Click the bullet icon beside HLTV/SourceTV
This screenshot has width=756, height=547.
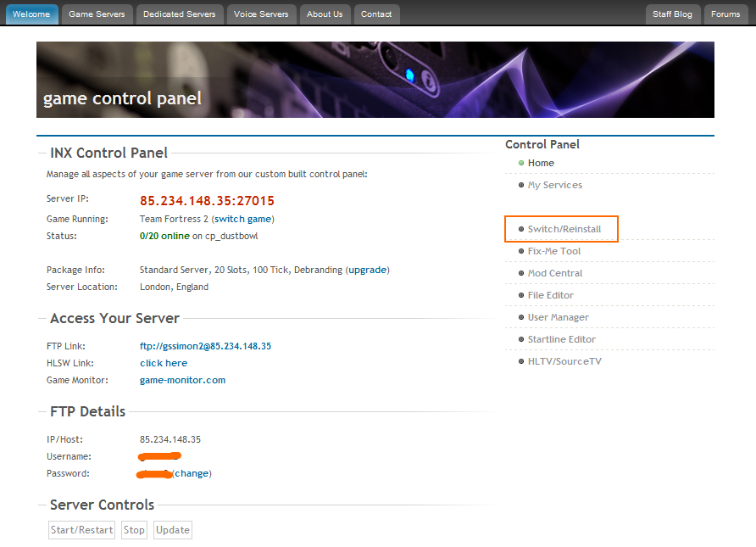click(x=521, y=362)
